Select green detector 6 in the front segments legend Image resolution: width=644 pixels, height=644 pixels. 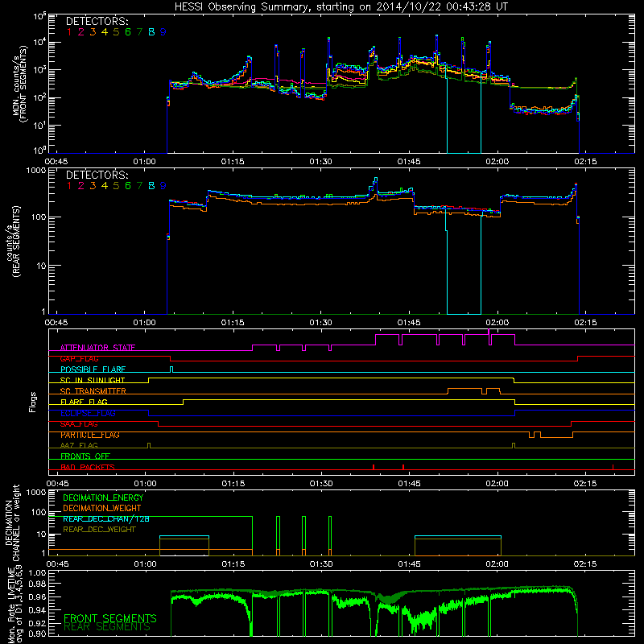click(x=128, y=32)
